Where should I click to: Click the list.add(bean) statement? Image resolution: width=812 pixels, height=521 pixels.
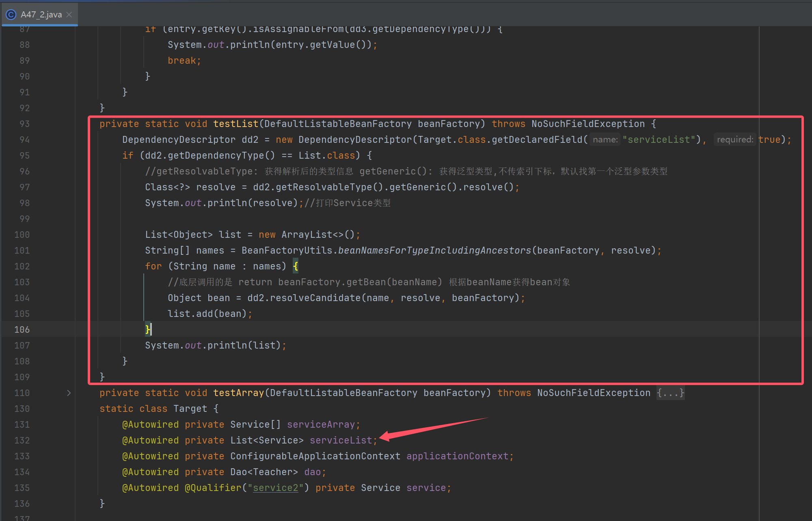click(x=210, y=314)
